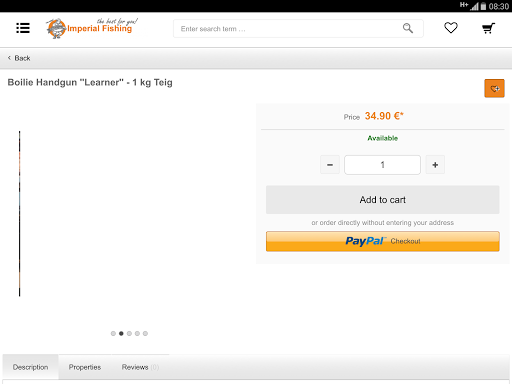The image size is (512, 384).
Task: Click the magnifier search icon
Action: click(x=408, y=28)
